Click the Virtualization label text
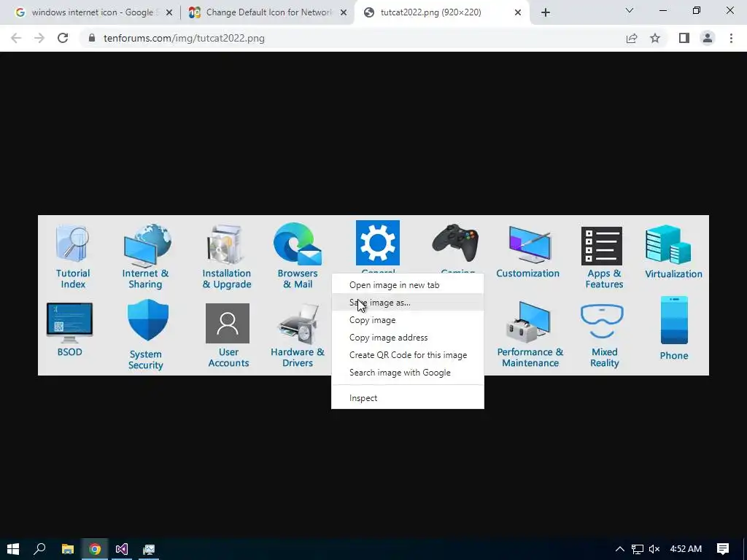The image size is (747, 560). (673, 274)
